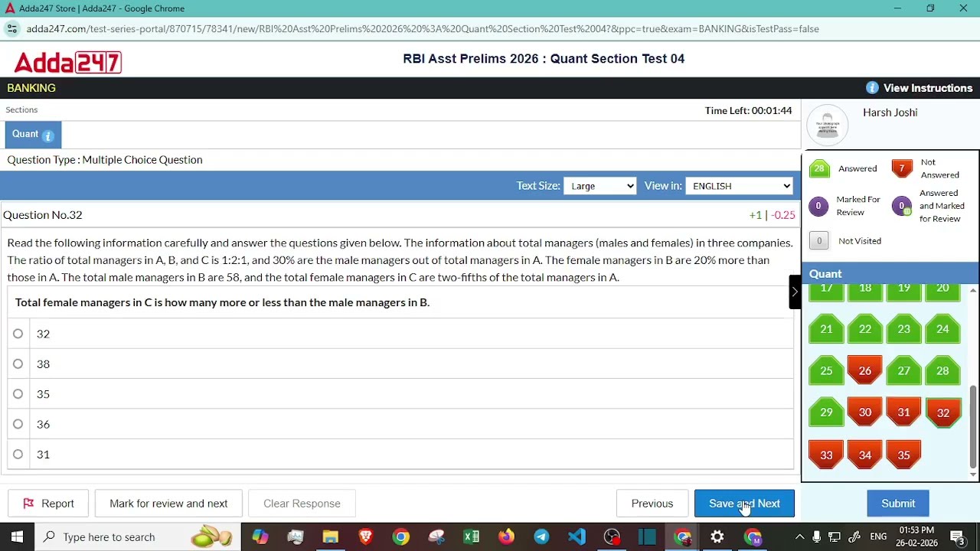Click 'Harsh Joshi' user name
Viewport: 980px width, 551px height.
click(890, 112)
